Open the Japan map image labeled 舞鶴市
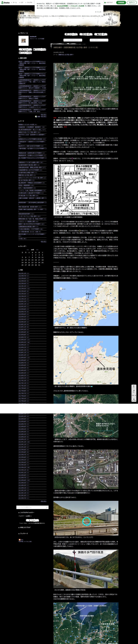Image resolution: width=138 pixels, height=644 pixels. tap(86, 304)
